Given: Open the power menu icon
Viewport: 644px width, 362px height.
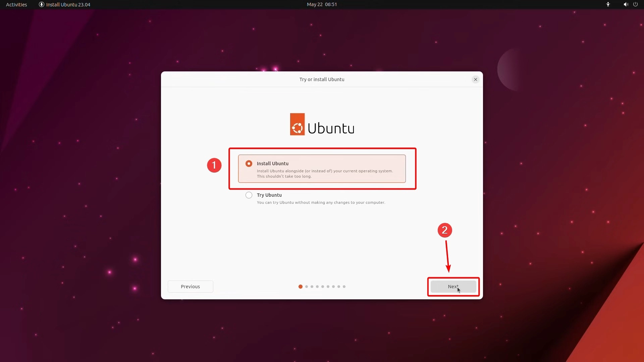Looking at the screenshot, I should (635, 4).
